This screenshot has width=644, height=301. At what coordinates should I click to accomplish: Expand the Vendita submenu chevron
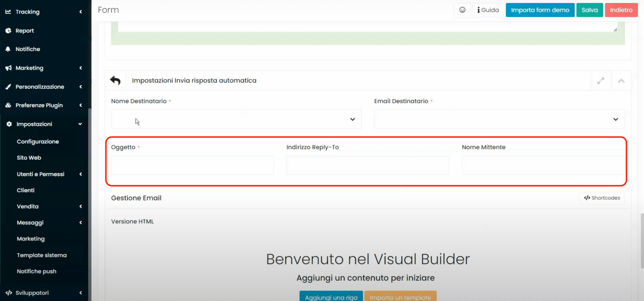(x=81, y=206)
